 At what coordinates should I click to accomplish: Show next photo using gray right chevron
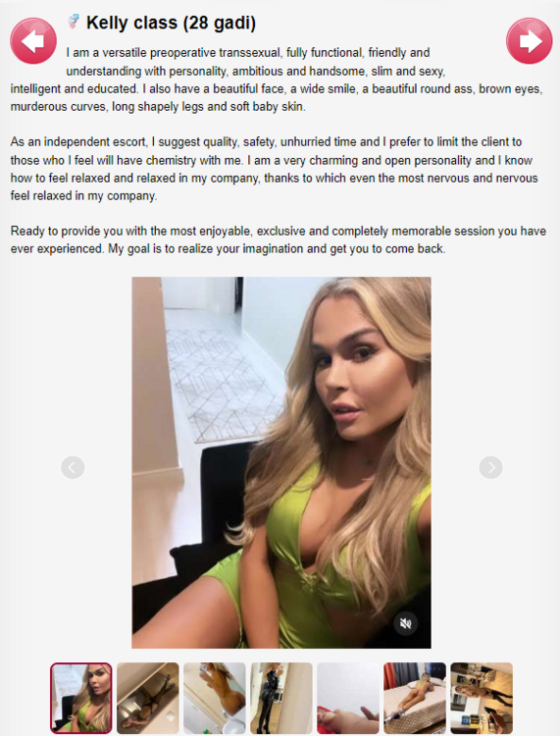(490, 467)
